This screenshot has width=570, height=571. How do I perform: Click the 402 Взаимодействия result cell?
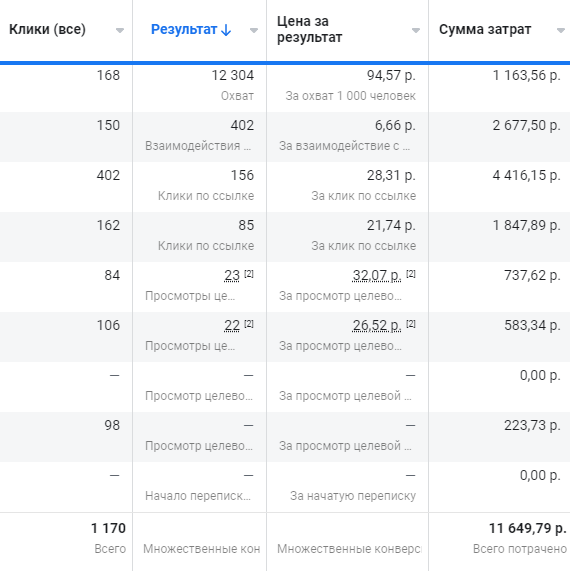200,137
